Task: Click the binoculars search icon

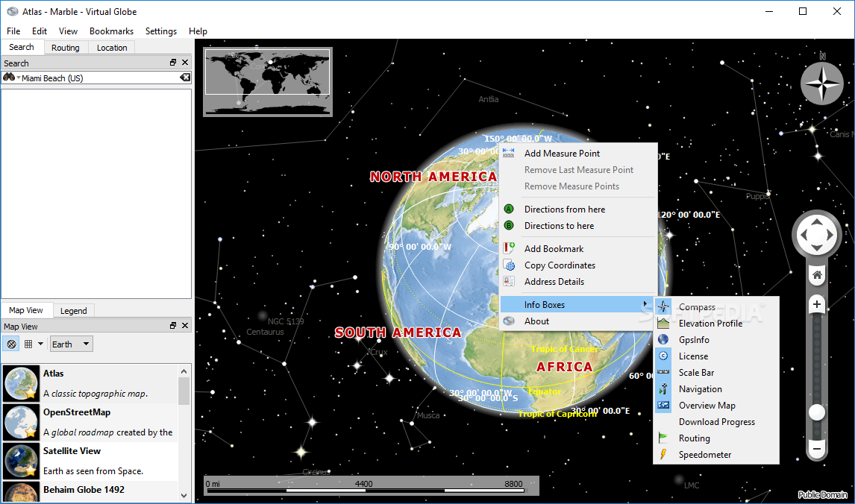Action: click(9, 78)
